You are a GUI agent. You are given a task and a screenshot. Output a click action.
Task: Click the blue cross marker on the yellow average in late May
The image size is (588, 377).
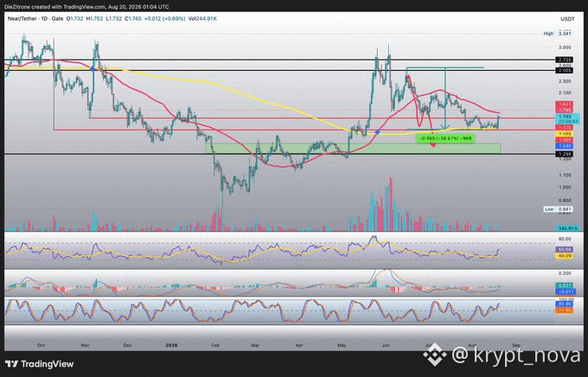pyautogui.click(x=377, y=132)
